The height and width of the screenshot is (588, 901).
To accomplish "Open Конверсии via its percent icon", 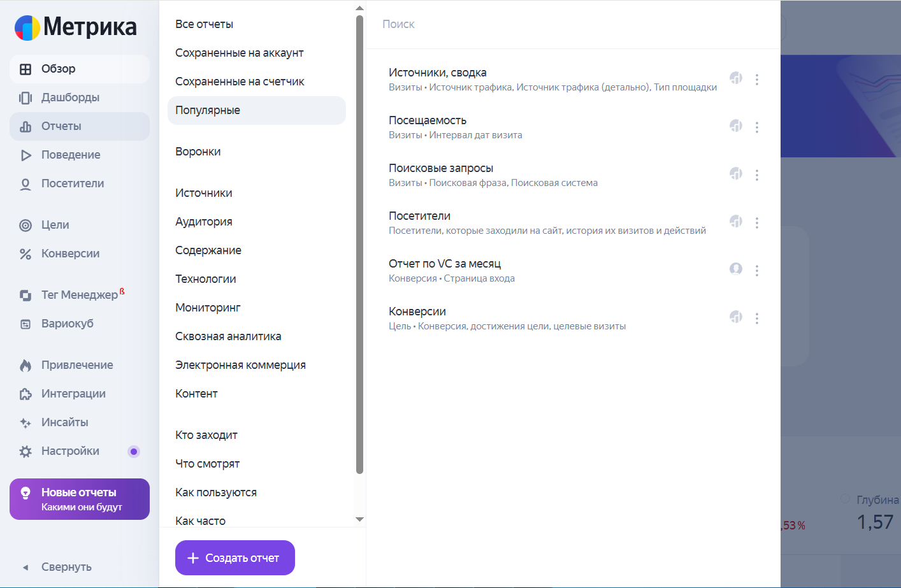I will [x=25, y=254].
